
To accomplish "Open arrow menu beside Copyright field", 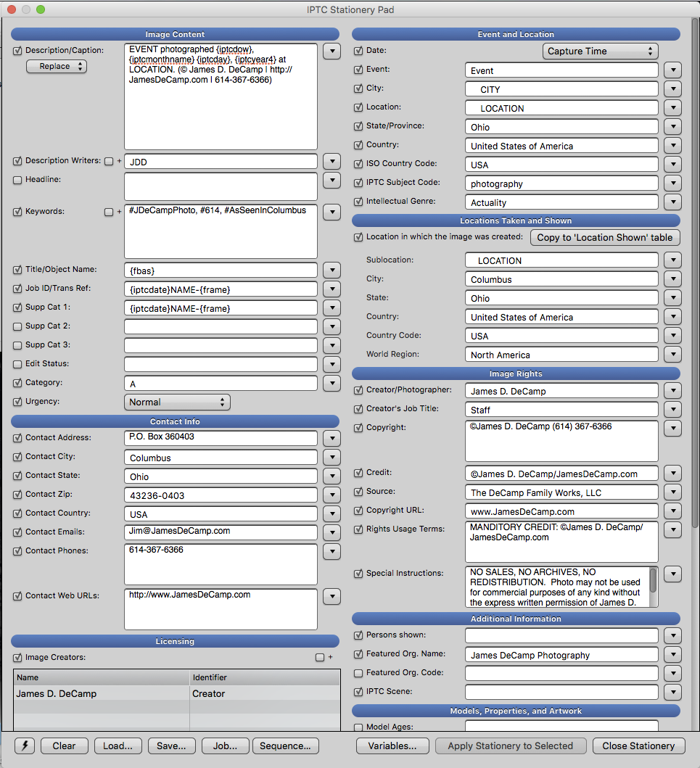I will pos(673,428).
